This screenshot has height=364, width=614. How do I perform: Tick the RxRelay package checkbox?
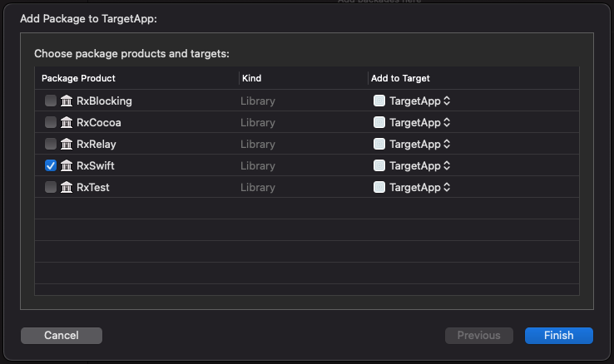click(x=51, y=144)
